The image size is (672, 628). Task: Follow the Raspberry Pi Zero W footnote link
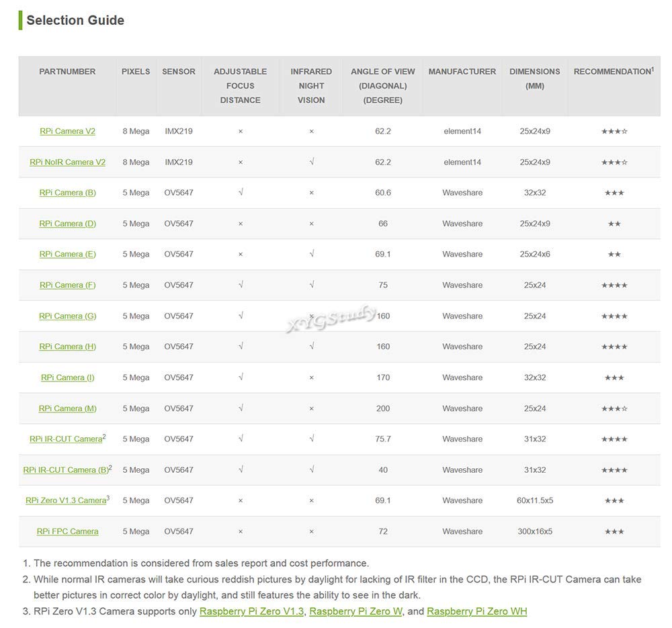click(355, 611)
